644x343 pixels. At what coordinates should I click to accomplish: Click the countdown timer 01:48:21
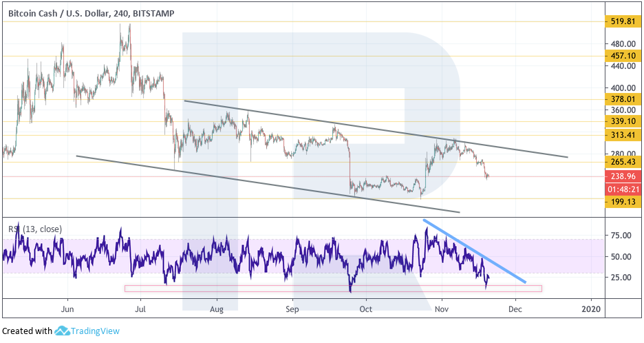[x=623, y=189]
